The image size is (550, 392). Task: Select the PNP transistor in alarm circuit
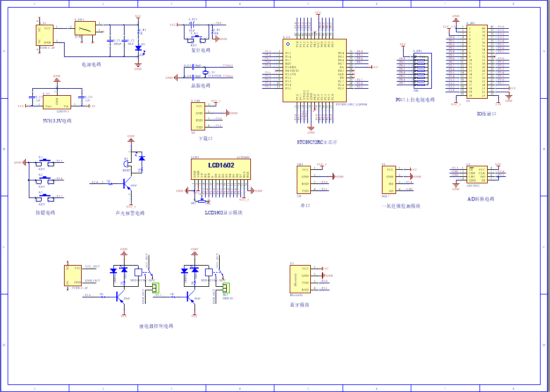pyautogui.click(x=127, y=183)
